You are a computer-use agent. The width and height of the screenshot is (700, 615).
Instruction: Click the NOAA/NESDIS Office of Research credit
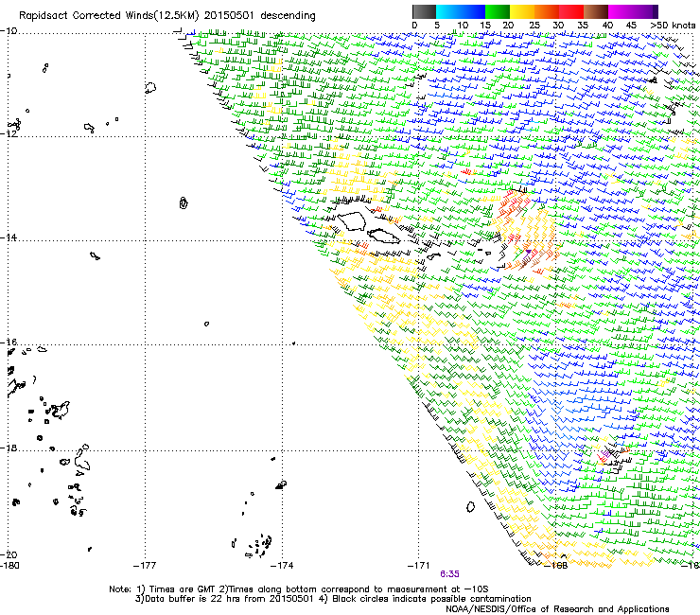557,609
